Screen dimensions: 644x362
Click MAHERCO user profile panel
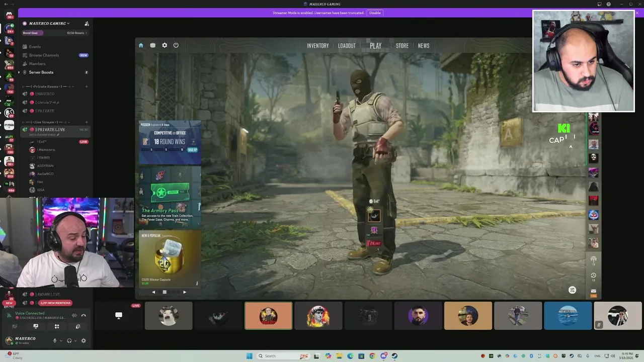click(25, 340)
